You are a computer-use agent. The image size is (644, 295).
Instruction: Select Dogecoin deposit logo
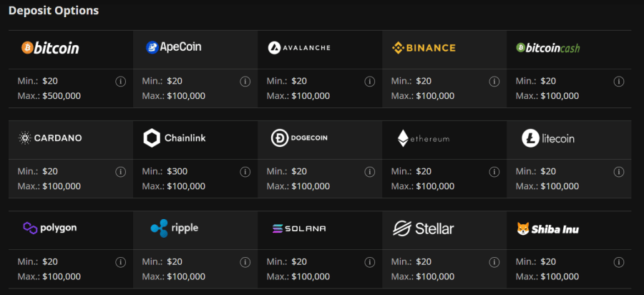pos(299,138)
